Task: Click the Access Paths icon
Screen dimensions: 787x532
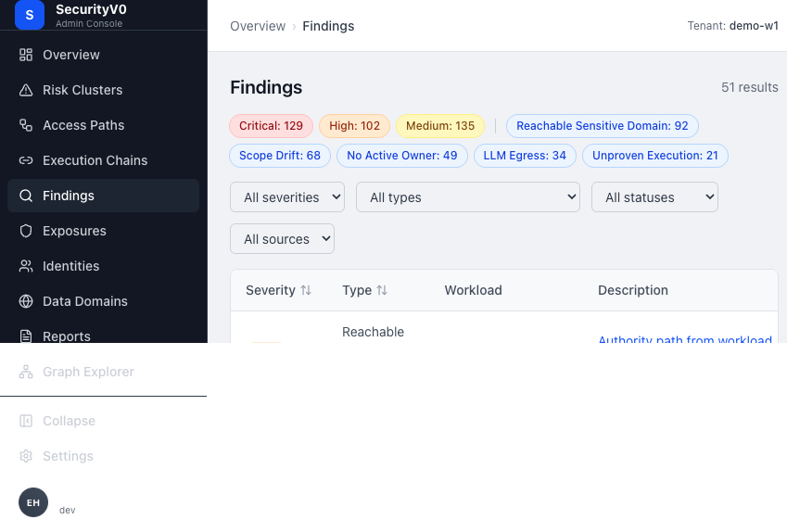Action: click(26, 125)
